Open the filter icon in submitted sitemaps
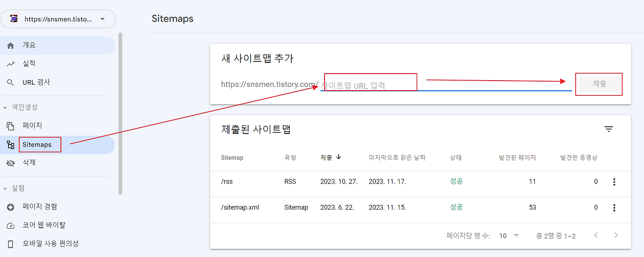The height and width of the screenshot is (257, 644). click(x=609, y=130)
